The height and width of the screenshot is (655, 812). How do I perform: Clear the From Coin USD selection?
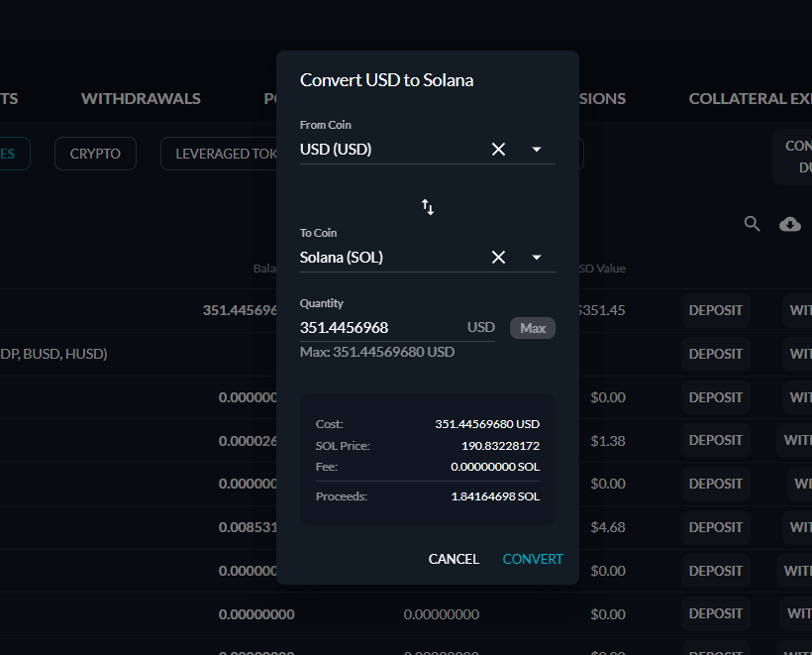[498, 150]
